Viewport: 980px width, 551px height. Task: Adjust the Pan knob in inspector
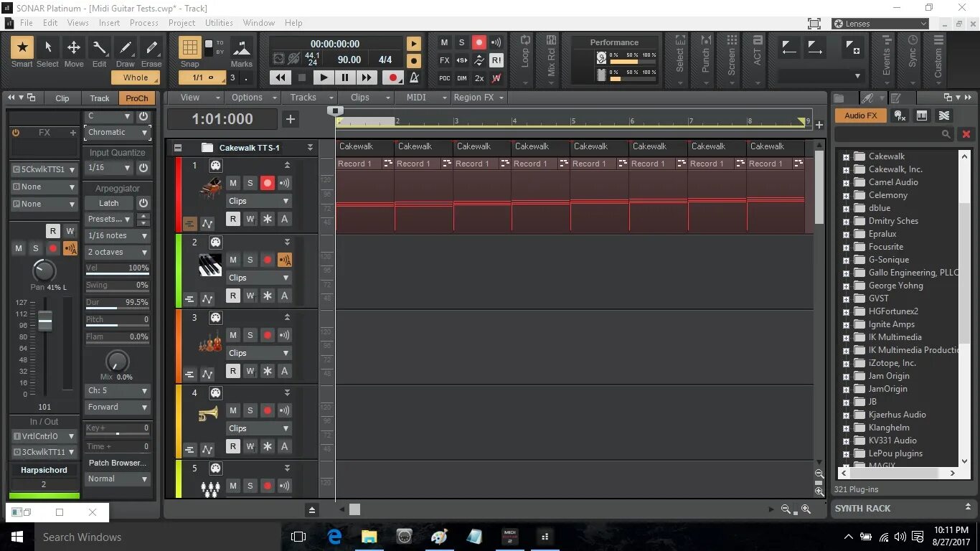(44, 270)
